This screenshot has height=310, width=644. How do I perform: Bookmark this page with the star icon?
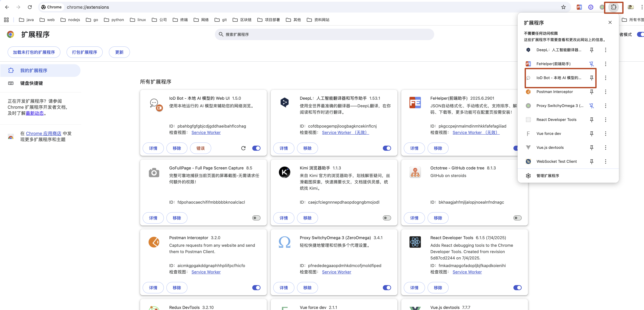[563, 7]
